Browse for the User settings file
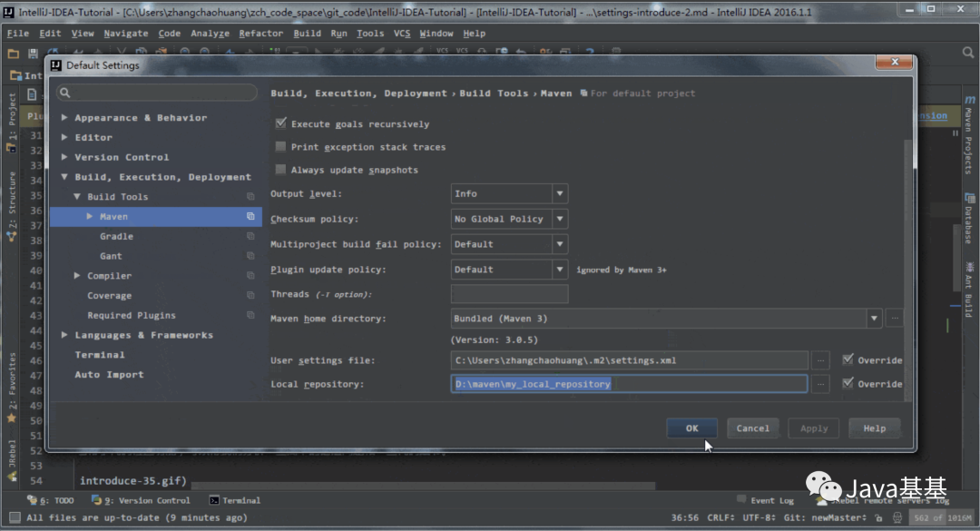 (x=820, y=360)
